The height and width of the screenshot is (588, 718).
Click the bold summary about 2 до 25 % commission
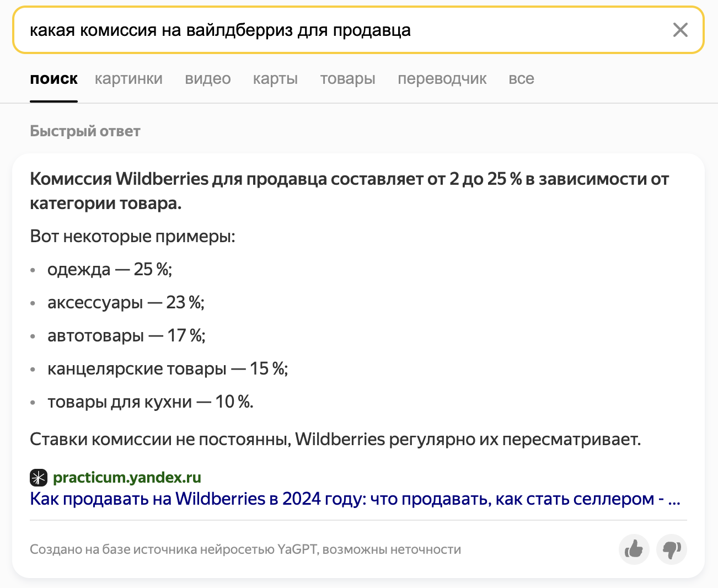point(349,191)
